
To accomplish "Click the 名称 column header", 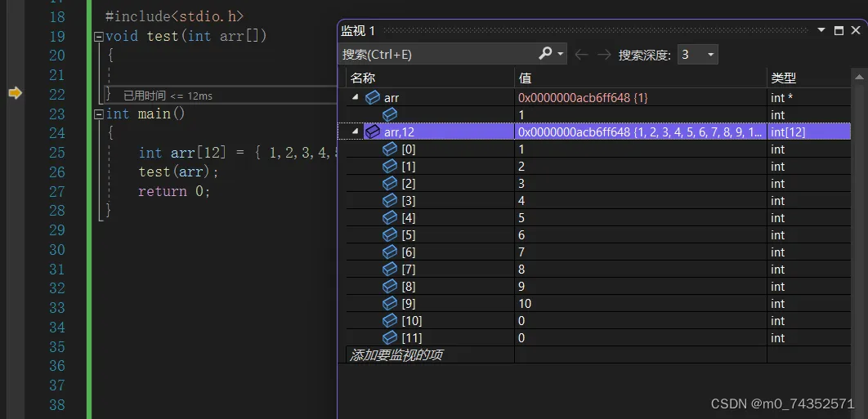I will (x=430, y=78).
